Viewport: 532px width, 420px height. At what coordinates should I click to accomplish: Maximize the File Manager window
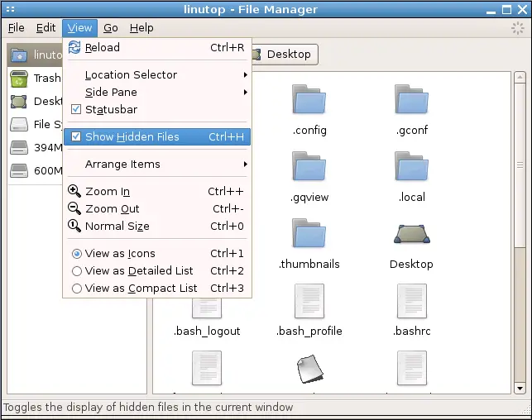click(506, 9)
